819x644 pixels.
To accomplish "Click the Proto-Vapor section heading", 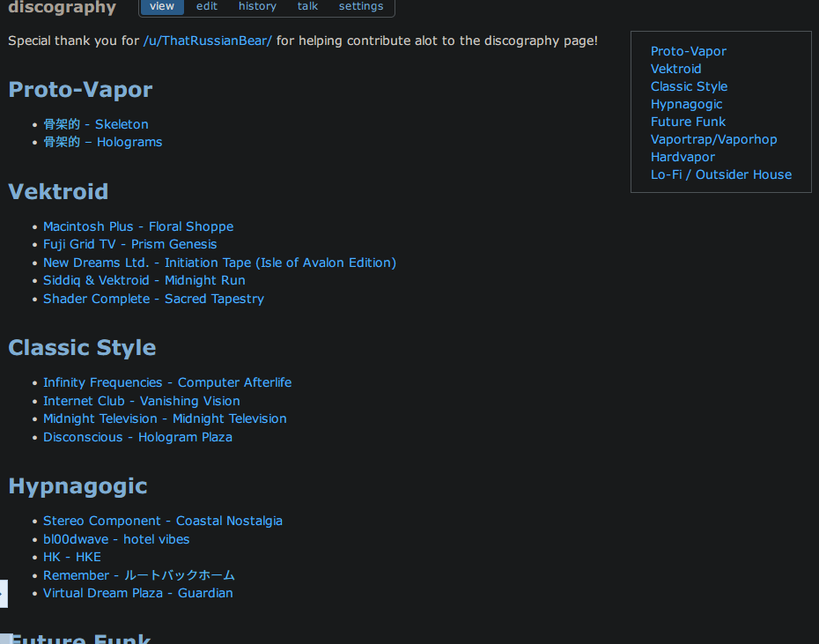I will coord(80,89).
